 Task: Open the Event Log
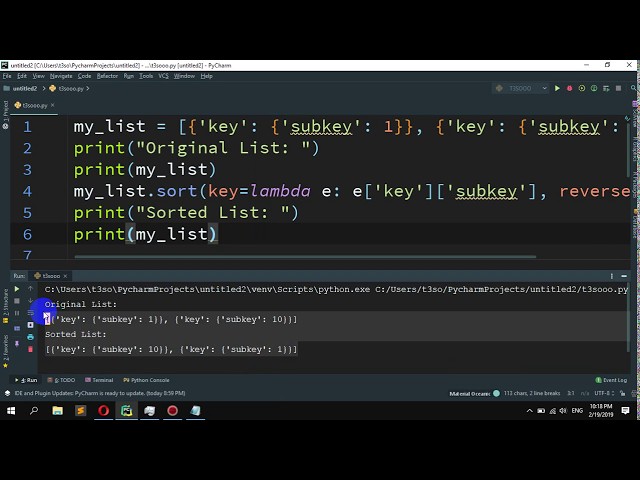[611, 380]
